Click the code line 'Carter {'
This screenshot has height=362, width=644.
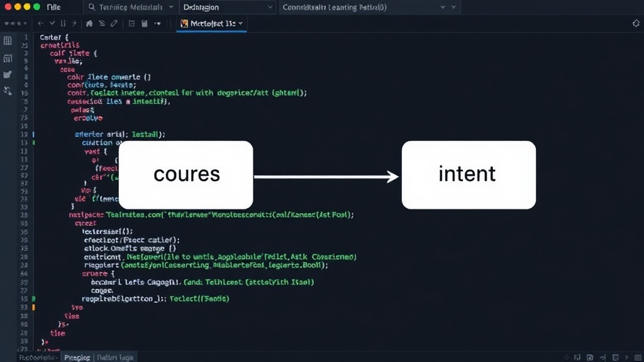[54, 37]
